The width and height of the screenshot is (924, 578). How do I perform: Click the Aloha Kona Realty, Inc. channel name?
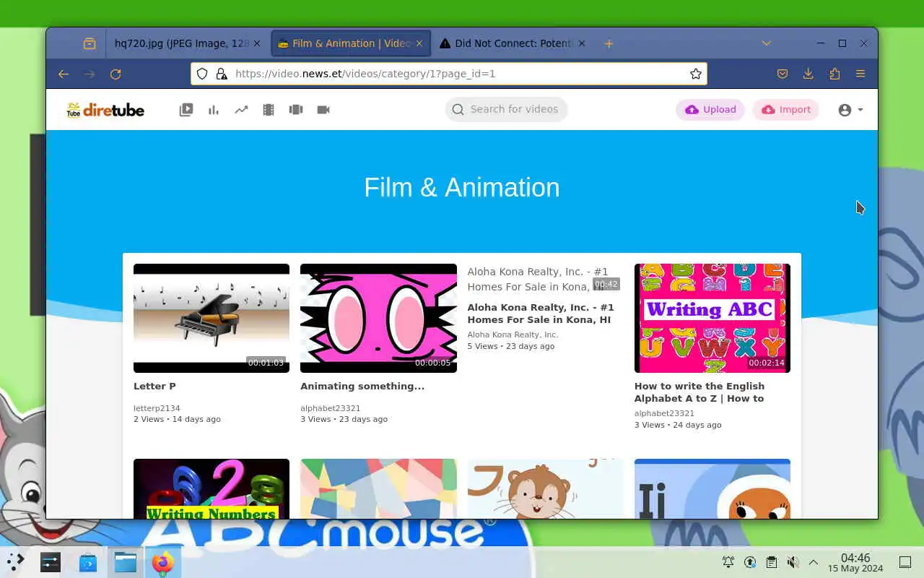[x=513, y=335]
